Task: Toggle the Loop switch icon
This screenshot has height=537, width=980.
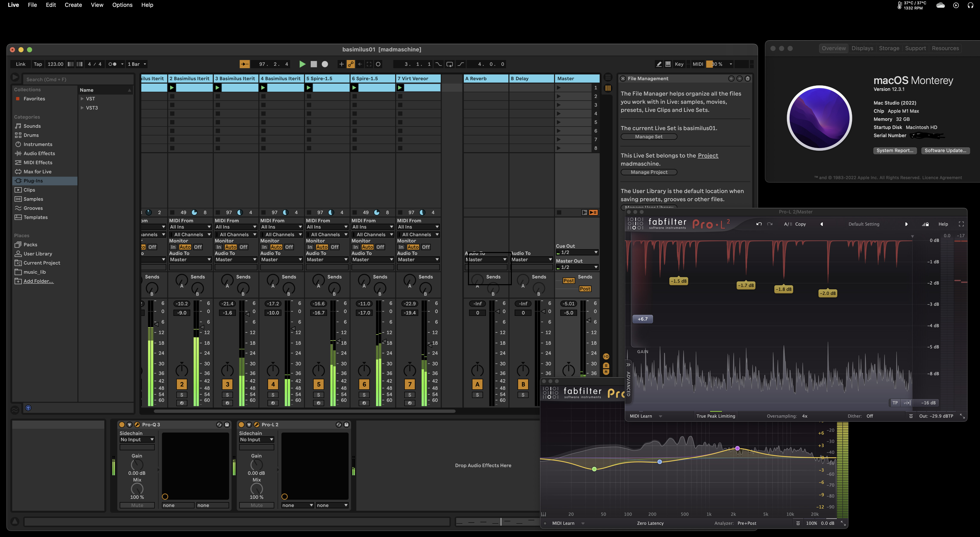Action: click(449, 64)
